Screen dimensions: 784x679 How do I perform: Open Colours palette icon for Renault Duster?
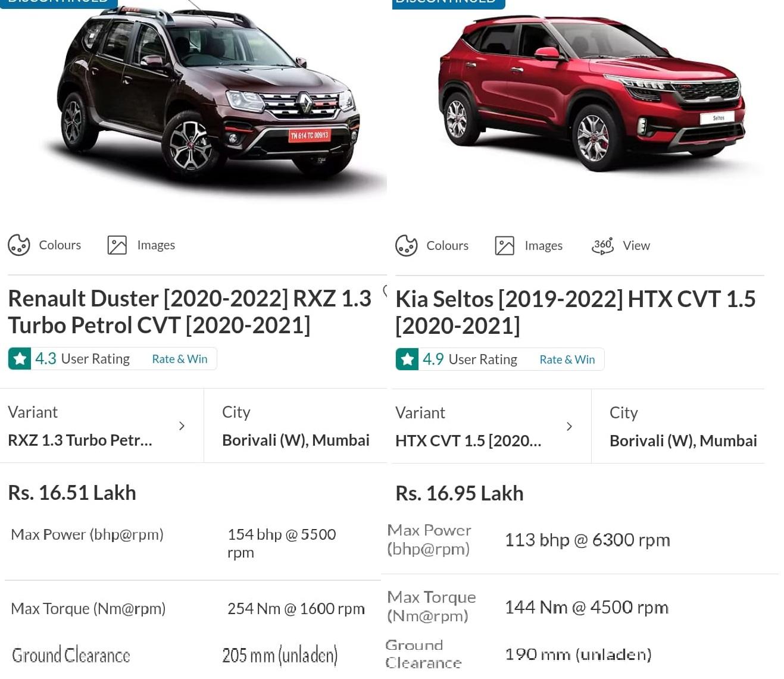point(19,245)
